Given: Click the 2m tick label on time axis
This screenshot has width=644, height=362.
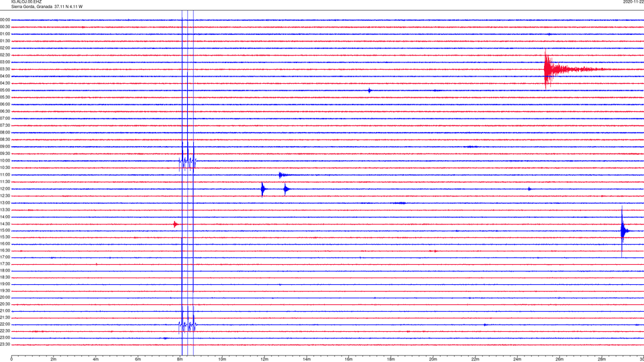Looking at the screenshot, I should pos(54,359).
